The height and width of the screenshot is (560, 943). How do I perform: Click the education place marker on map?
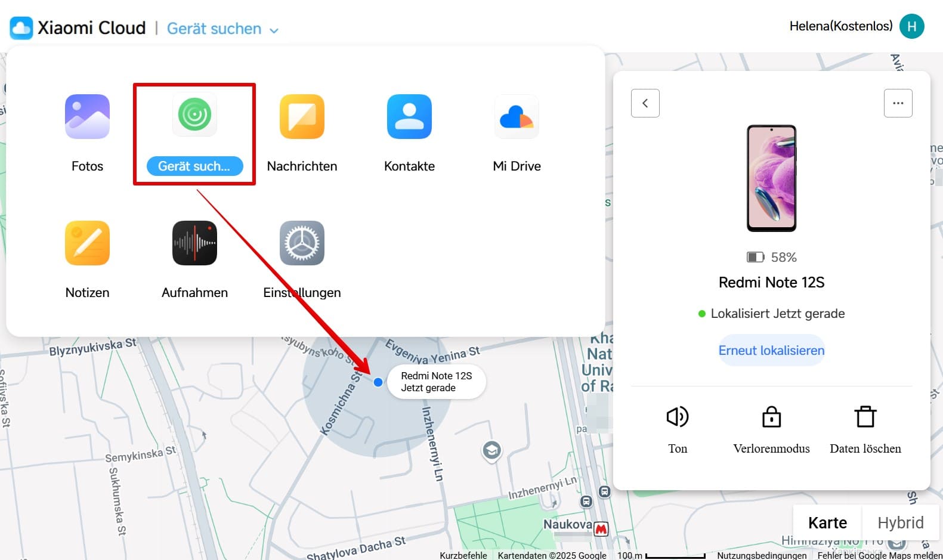[491, 450]
